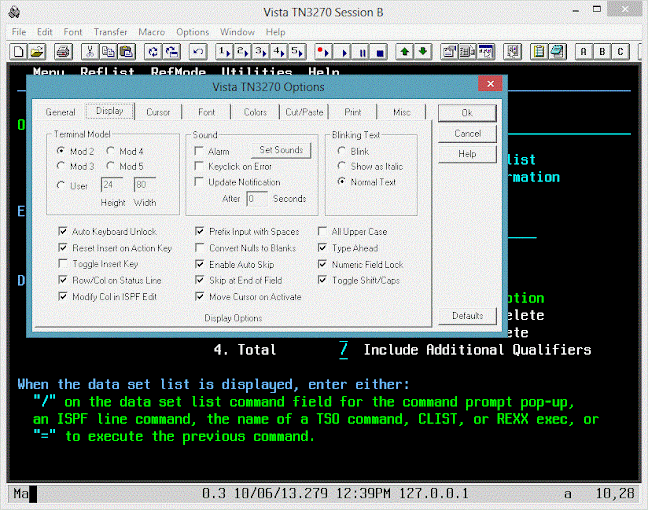Run macro 5 from toolbar
Screen dimensions: 648x510
click(298, 52)
